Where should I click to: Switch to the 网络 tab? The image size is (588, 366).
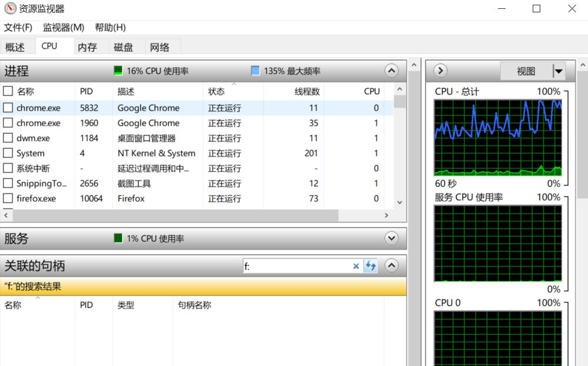pyautogui.click(x=159, y=48)
